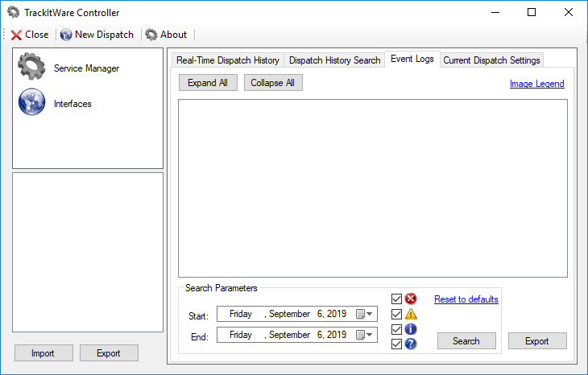Click Reset to defaults link
The width and height of the screenshot is (588, 375).
tap(466, 299)
